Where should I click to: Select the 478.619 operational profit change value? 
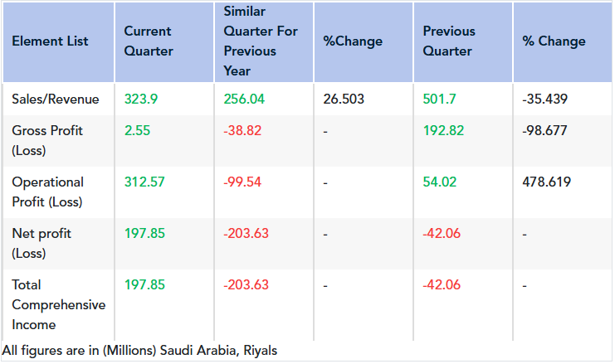click(x=546, y=182)
